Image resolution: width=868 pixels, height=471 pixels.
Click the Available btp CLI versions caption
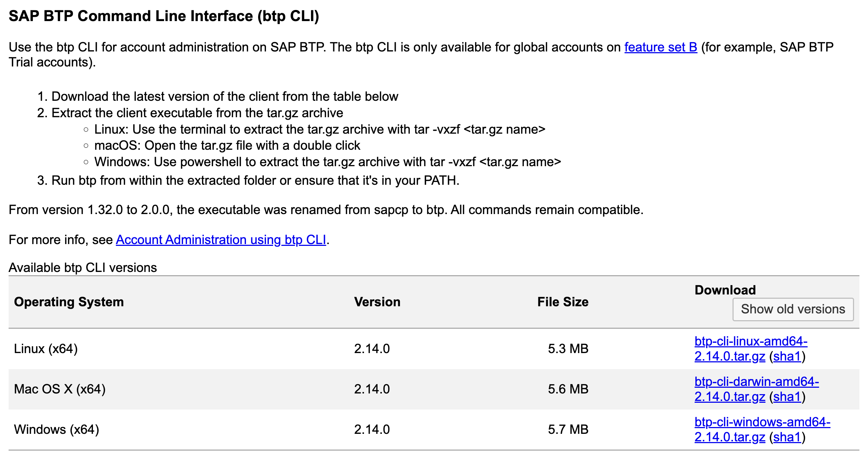pos(83,268)
